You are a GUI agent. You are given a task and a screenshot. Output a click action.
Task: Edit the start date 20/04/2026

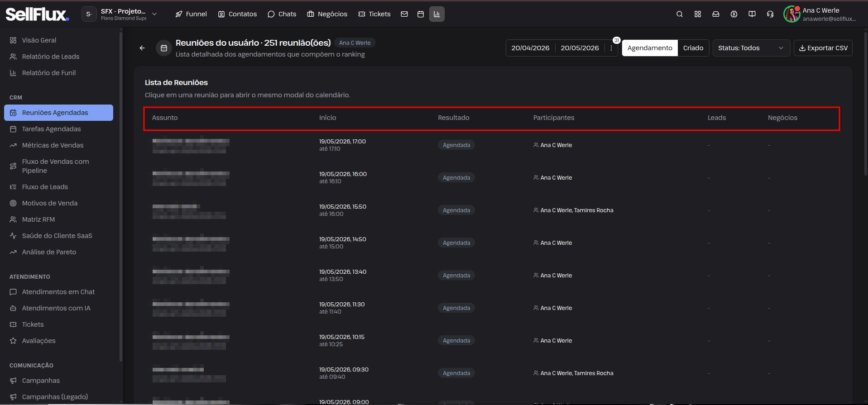pyautogui.click(x=530, y=48)
